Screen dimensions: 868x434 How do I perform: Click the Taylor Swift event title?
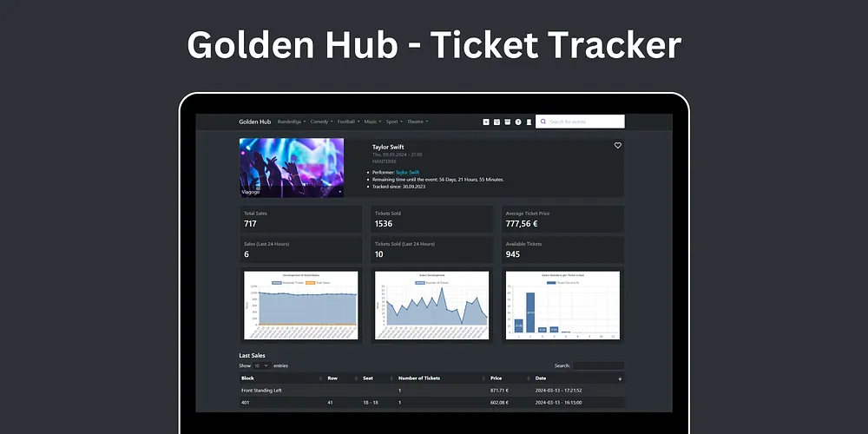pos(388,148)
